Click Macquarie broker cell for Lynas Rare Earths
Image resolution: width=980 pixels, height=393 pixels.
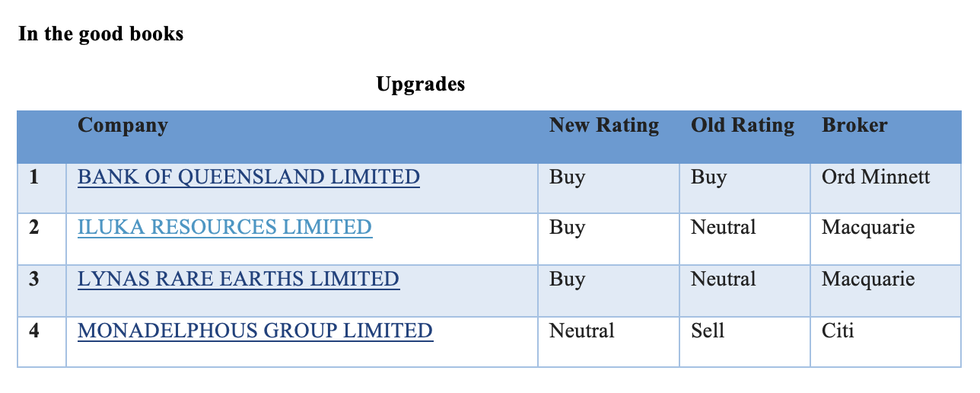tap(868, 280)
